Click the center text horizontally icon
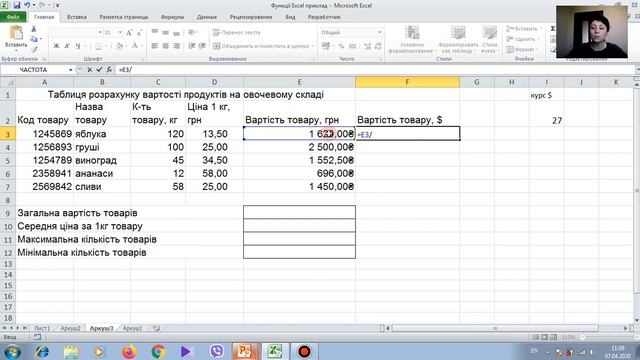The width and height of the screenshot is (640, 360). point(165,46)
